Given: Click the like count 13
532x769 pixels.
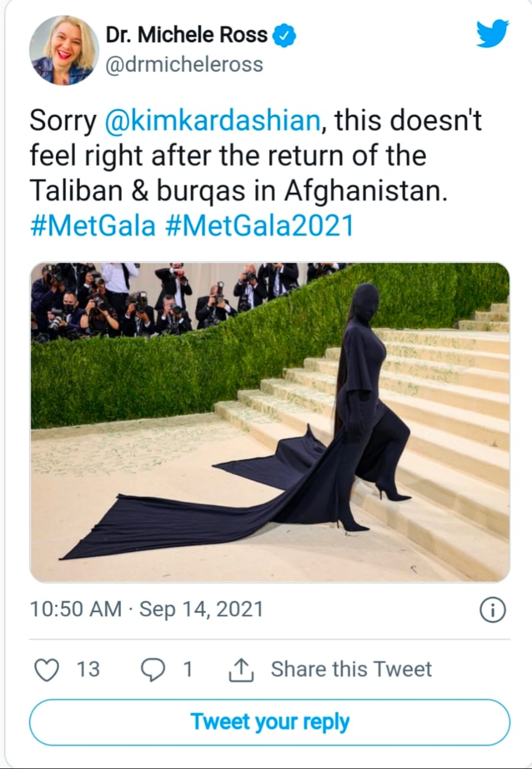Looking at the screenshot, I should [x=88, y=669].
